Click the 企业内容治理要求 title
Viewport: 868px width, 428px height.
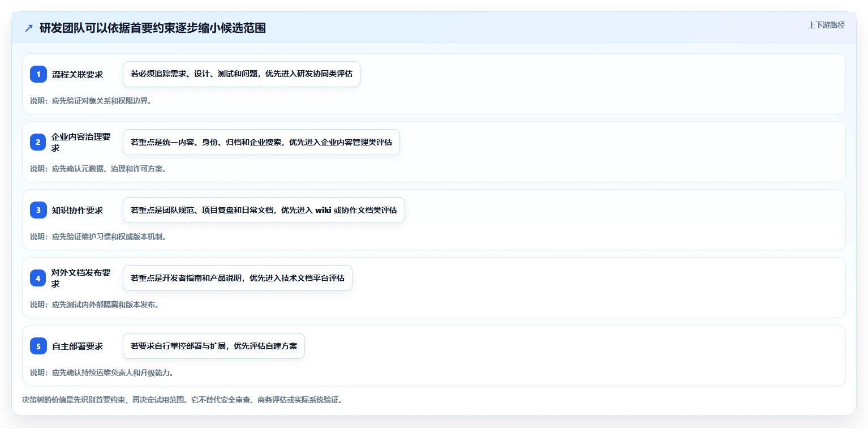coord(81,142)
